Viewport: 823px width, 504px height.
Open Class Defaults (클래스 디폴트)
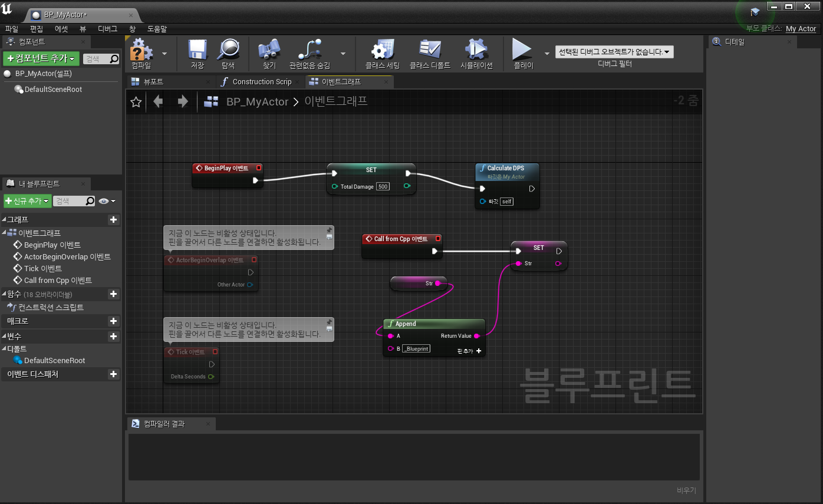click(430, 53)
